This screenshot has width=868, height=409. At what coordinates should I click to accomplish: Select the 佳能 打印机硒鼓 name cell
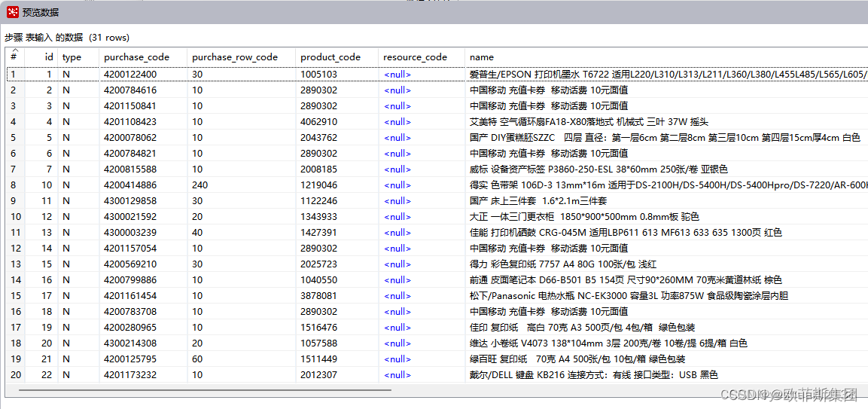(x=666, y=232)
